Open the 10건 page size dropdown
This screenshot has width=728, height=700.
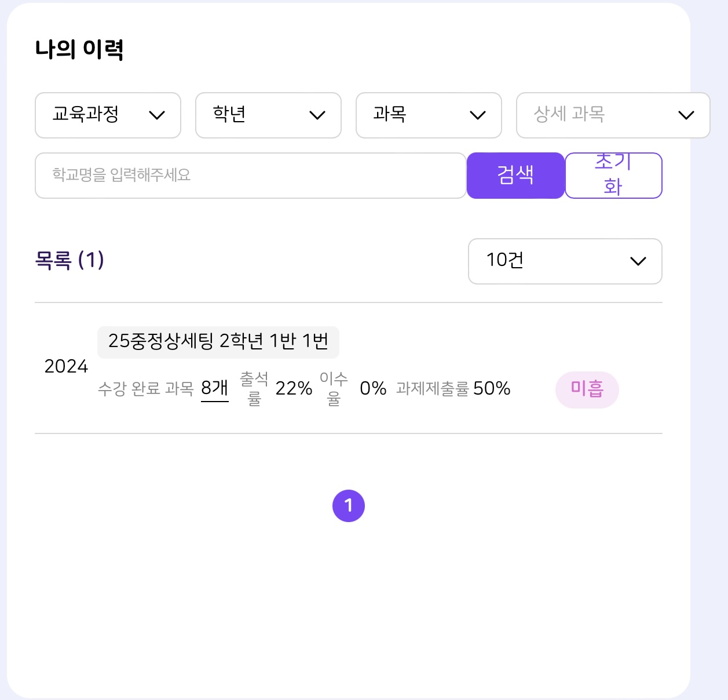click(565, 261)
